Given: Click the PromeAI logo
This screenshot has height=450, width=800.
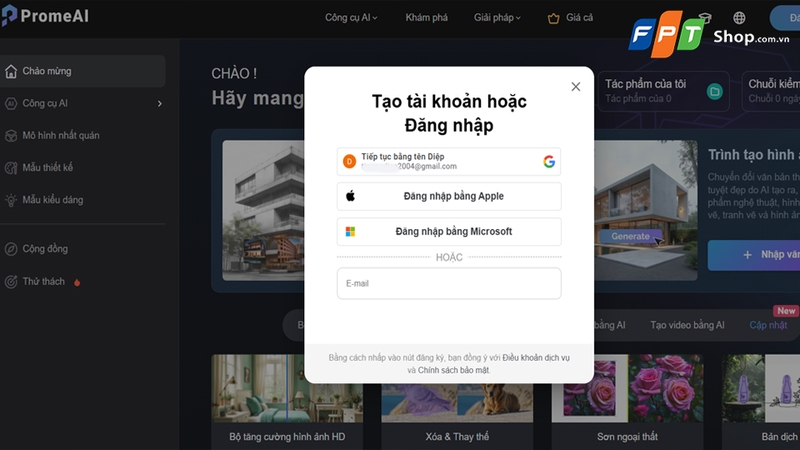Looking at the screenshot, I should tap(45, 16).
